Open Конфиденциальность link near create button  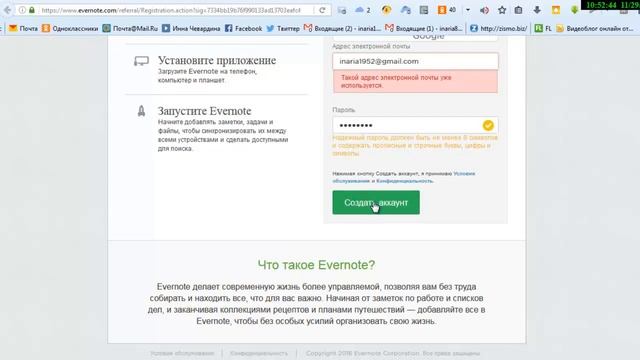404,181
